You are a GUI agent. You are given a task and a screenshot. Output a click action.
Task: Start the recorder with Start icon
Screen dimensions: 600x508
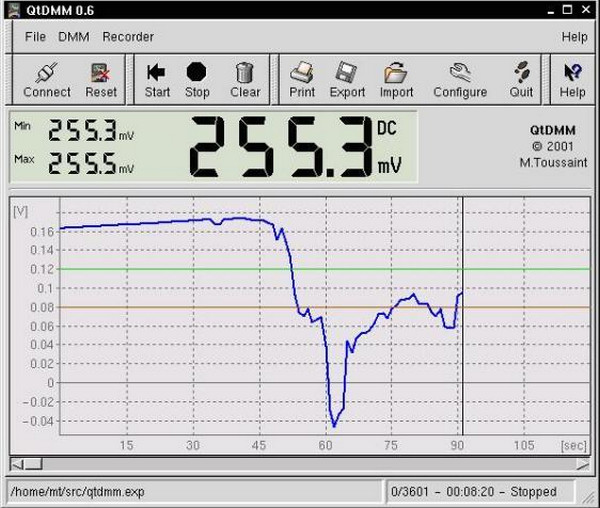coord(156,72)
